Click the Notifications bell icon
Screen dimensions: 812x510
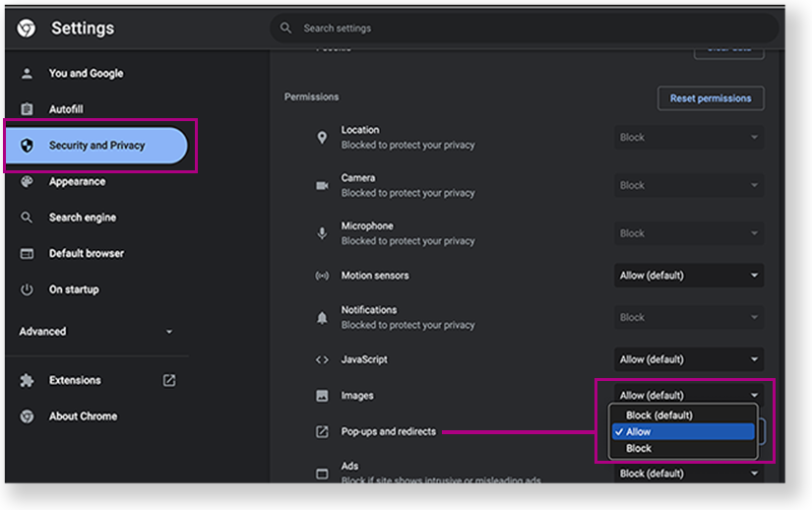(322, 317)
